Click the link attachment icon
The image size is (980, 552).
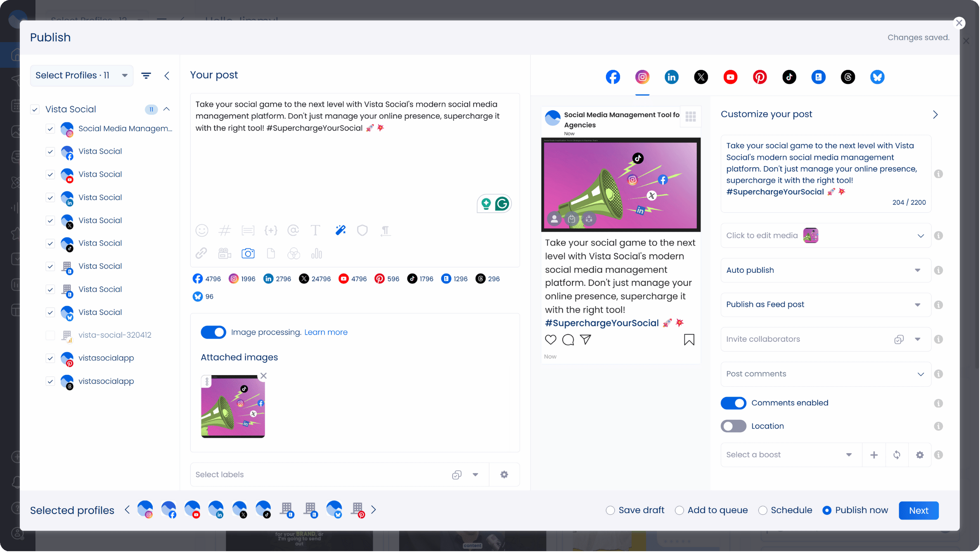(x=201, y=253)
